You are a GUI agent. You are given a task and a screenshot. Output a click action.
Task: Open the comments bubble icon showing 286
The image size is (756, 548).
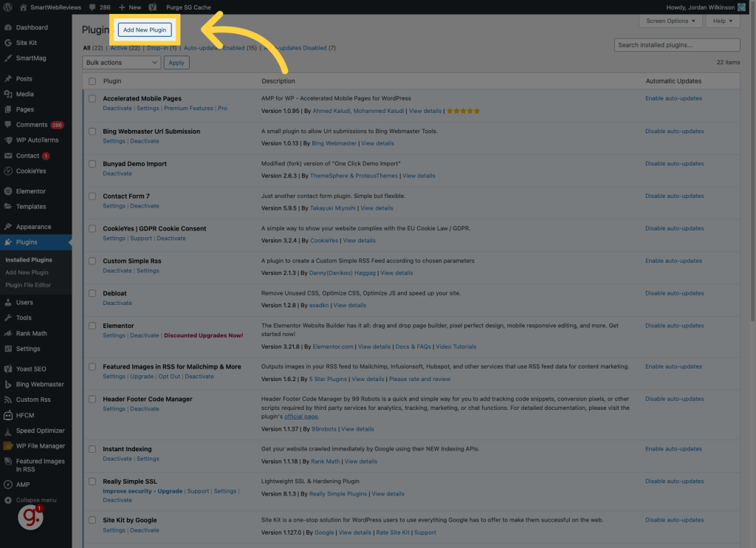tap(94, 7)
